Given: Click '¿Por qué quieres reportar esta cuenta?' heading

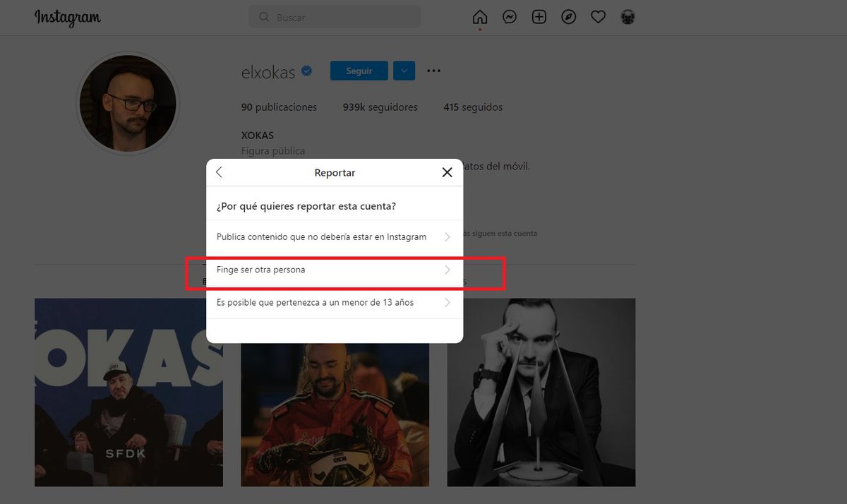Looking at the screenshot, I should tap(306, 207).
